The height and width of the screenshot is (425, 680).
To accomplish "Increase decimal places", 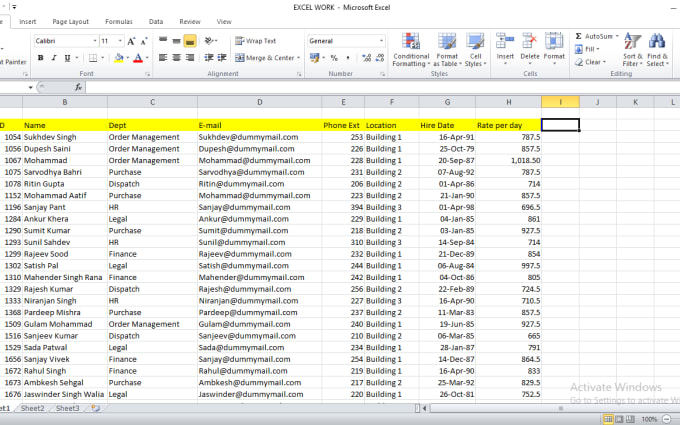I will [366, 58].
